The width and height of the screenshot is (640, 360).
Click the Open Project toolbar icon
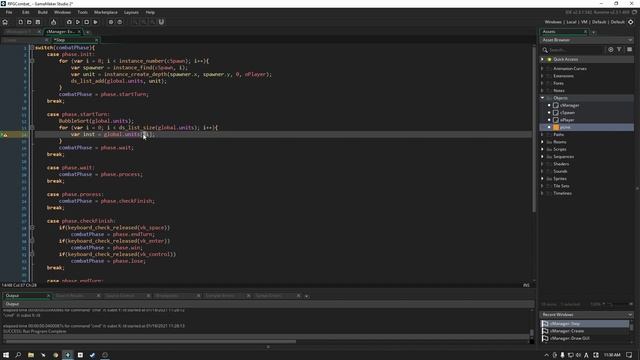point(29,22)
